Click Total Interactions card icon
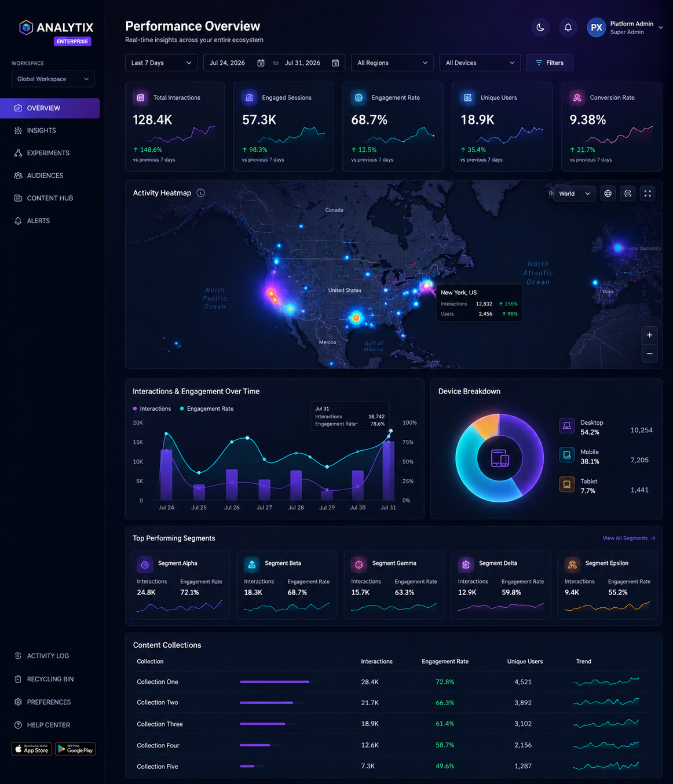Screen dimensions: 673x784 [x=141, y=98]
